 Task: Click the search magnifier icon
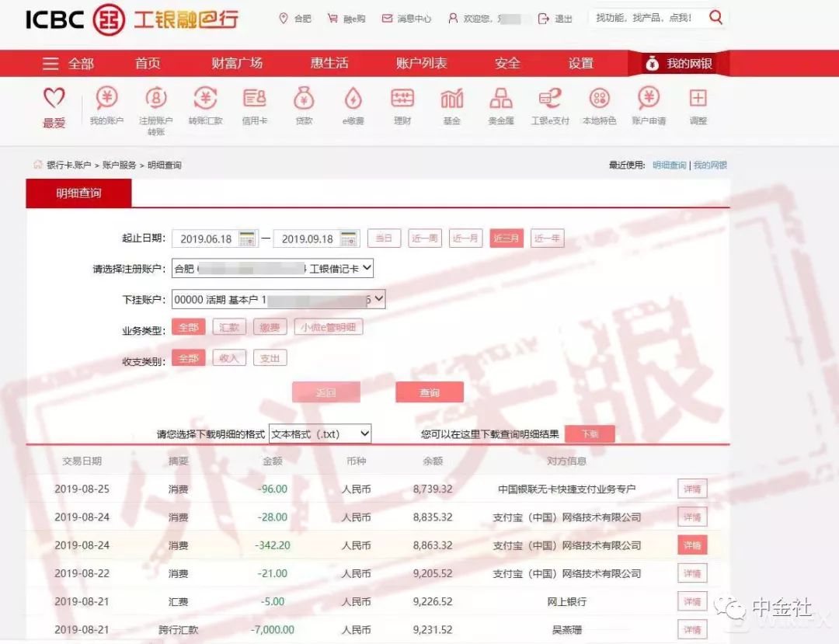pos(715,18)
